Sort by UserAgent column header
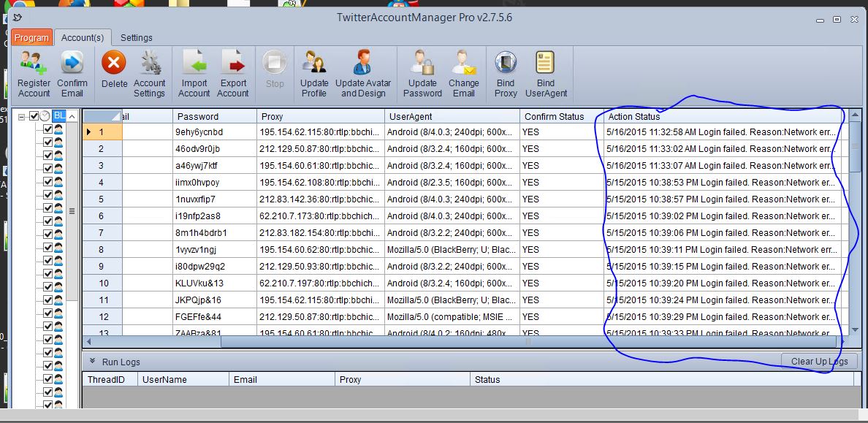The image size is (868, 423). [452, 117]
